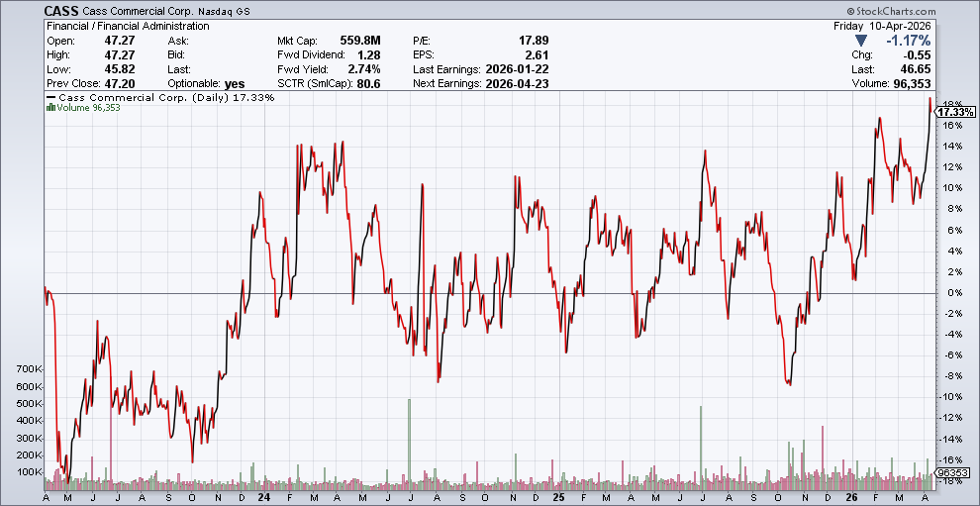This screenshot has width=980, height=506.
Task: Click the blue down-arrow price change icon
Action: click(x=862, y=41)
